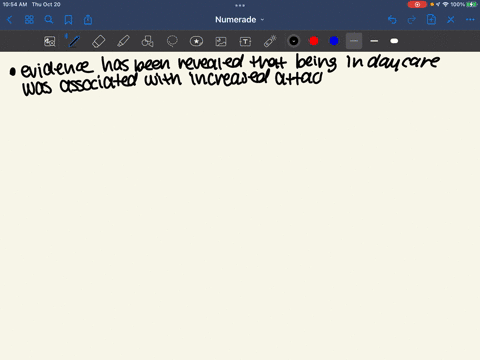Open the search tool
The image size is (480, 360).
[x=49, y=20]
